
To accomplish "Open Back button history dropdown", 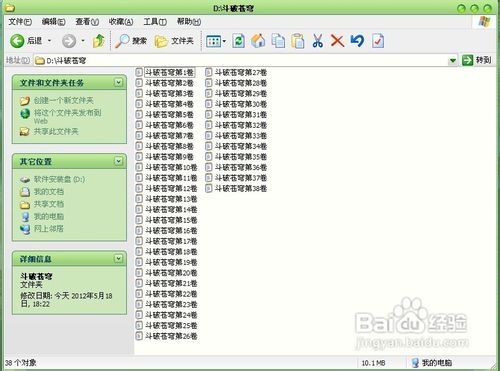I will point(49,41).
